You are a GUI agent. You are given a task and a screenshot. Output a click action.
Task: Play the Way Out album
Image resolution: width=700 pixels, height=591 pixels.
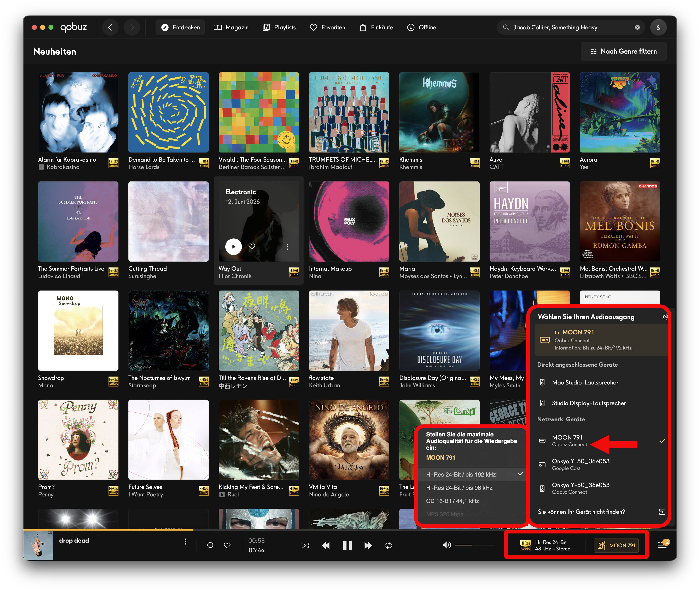point(234,247)
